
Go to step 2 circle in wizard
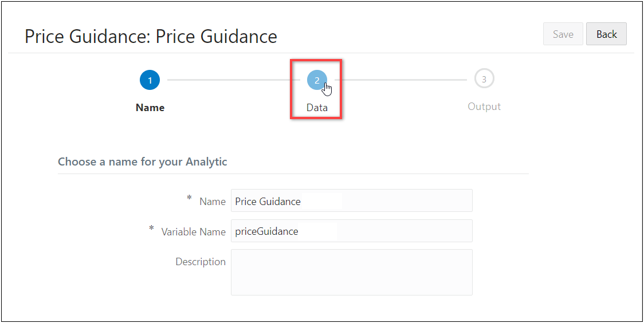317,80
